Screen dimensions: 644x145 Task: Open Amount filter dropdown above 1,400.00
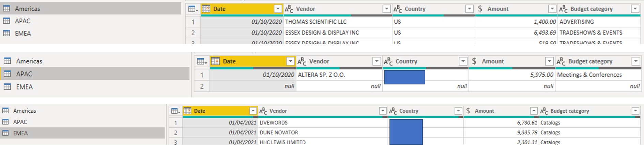(552, 9)
